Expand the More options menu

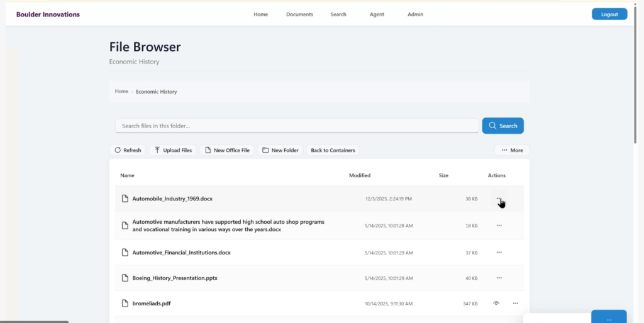pyautogui.click(x=512, y=150)
